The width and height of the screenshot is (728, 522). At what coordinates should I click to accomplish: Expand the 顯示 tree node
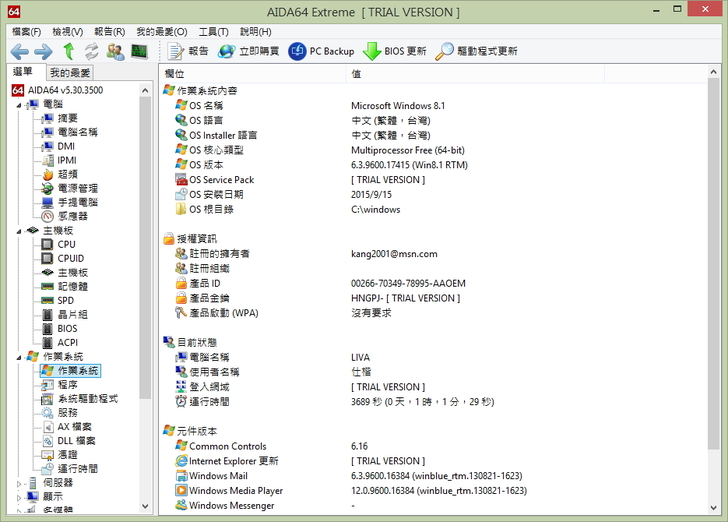click(x=18, y=497)
